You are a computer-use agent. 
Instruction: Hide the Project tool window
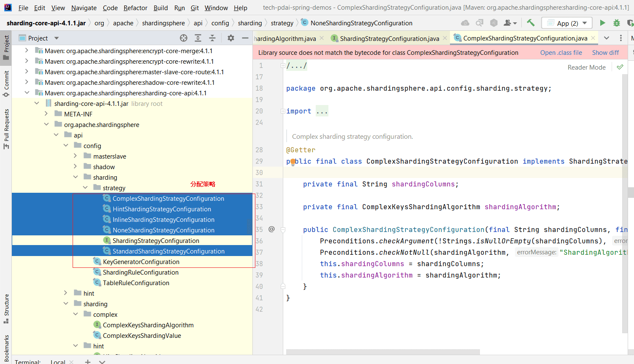point(245,38)
